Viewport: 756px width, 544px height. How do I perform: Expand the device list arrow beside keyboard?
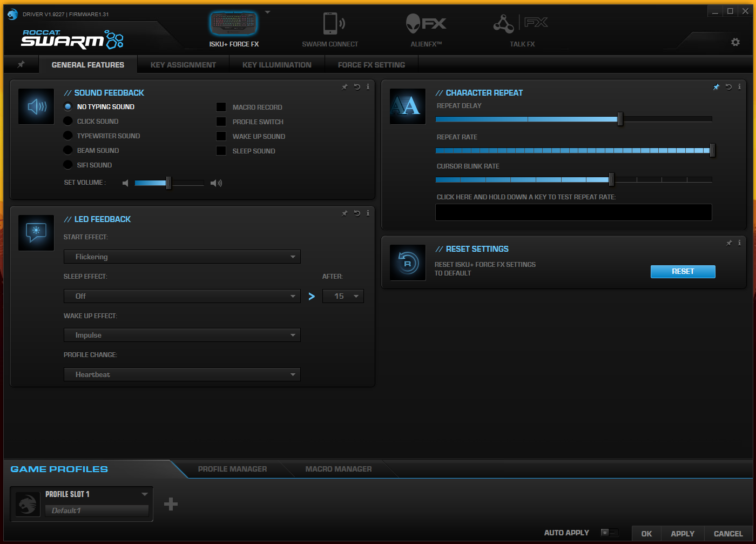coord(267,12)
